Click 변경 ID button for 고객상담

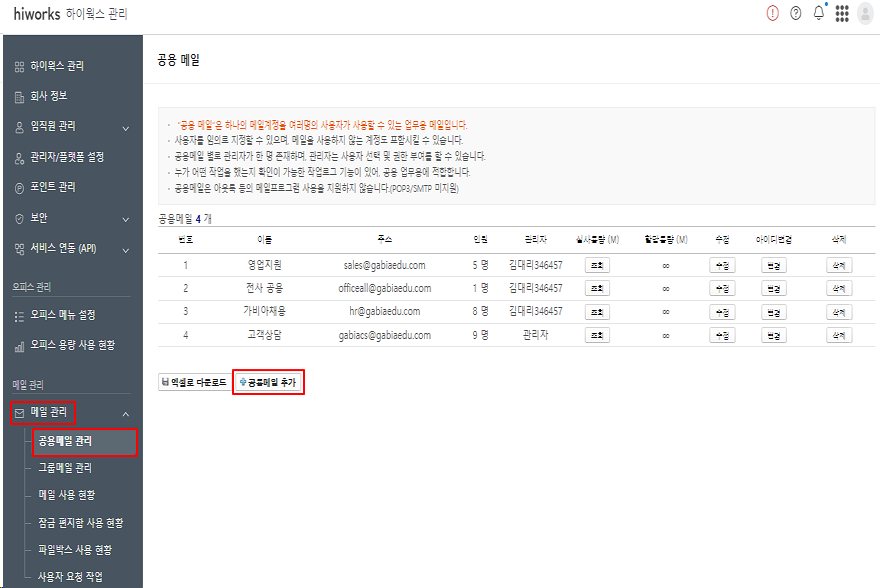774,336
